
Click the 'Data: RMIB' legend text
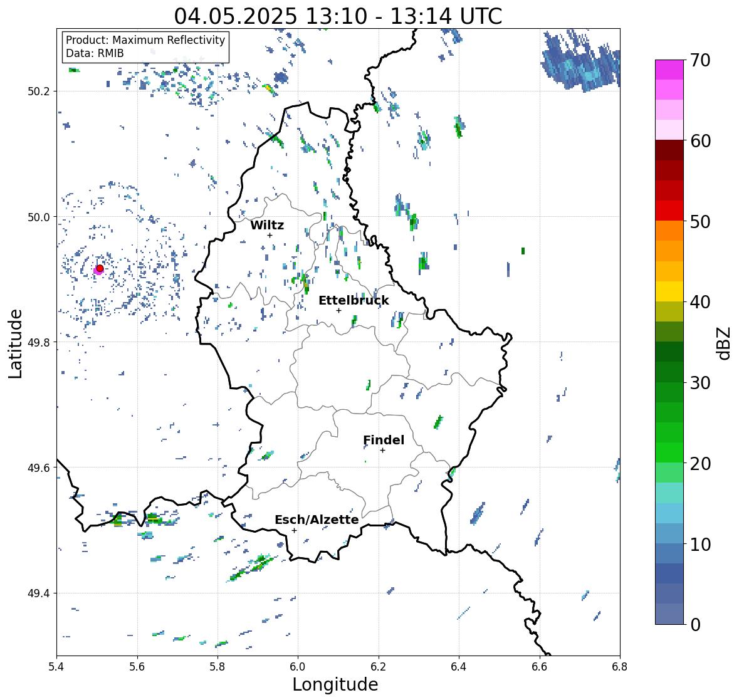click(95, 53)
